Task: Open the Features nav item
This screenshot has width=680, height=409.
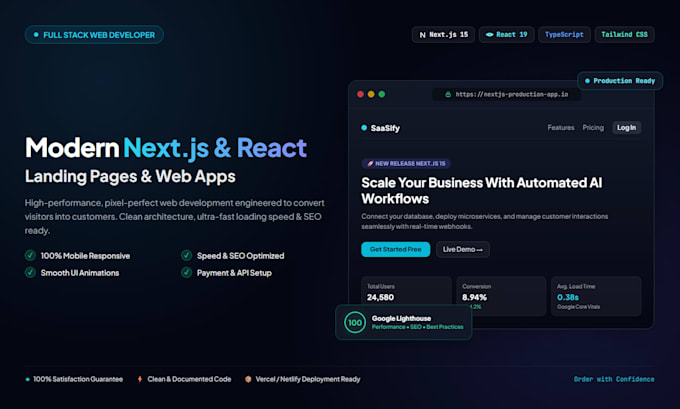Action: (x=561, y=128)
